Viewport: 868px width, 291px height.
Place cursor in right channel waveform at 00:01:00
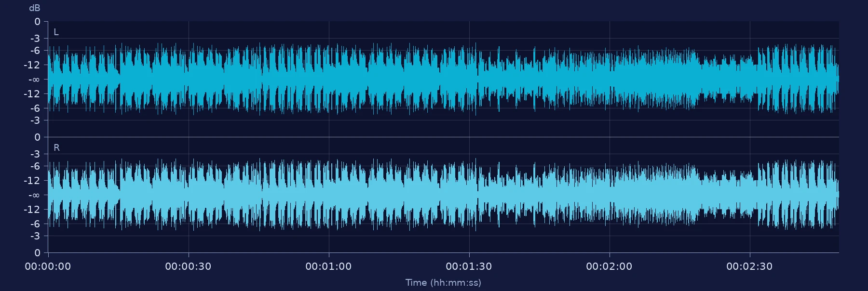click(329, 195)
